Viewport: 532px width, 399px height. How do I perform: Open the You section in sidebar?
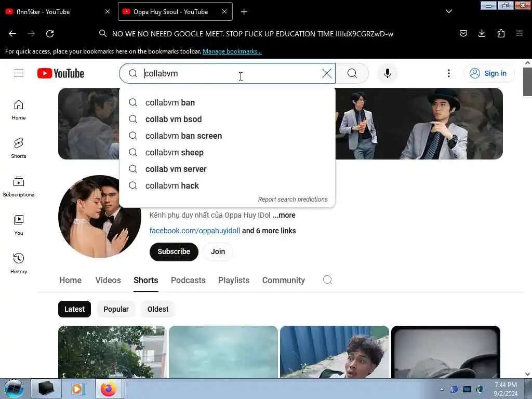[19, 225]
